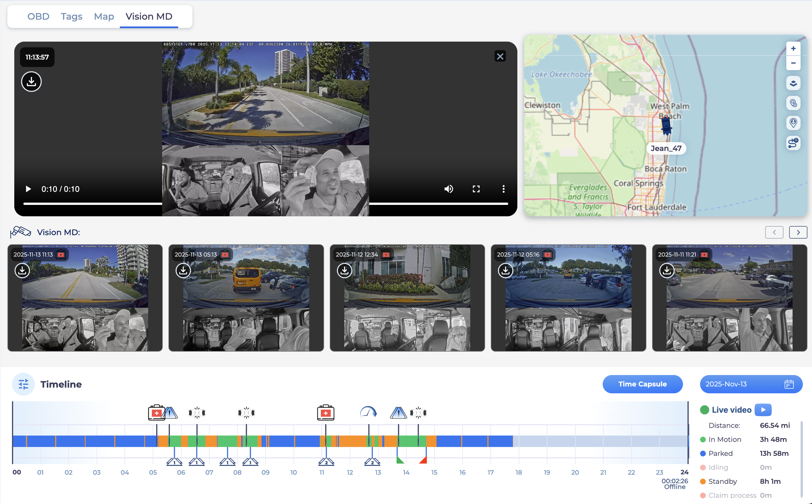This screenshot has width=812, height=504.
Task: Switch to the Tags tab
Action: (71, 16)
